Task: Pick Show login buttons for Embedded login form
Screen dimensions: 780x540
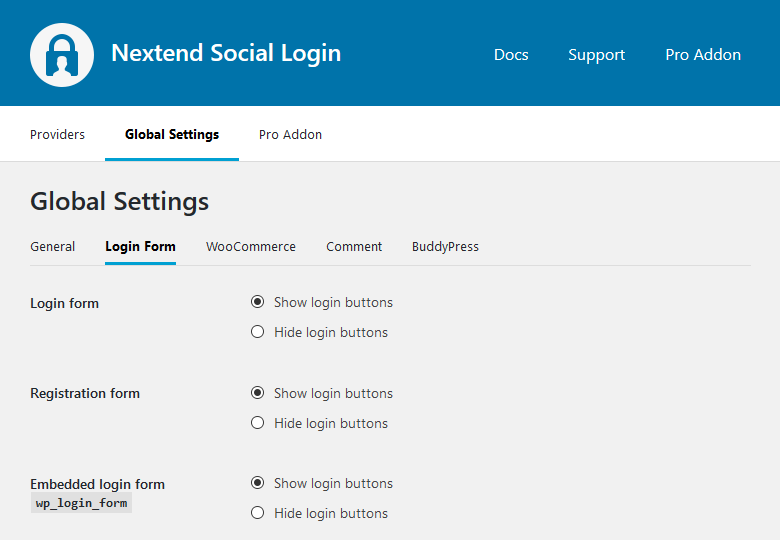Action: (258, 483)
